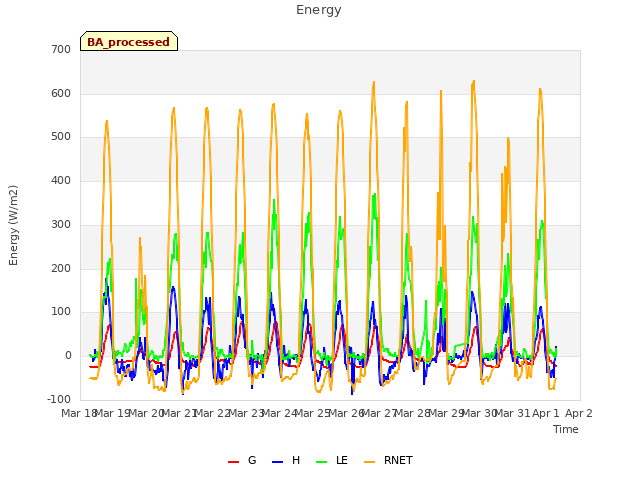The width and height of the screenshot is (640, 480).
Task: Click the H legend label
Action: tap(296, 460)
